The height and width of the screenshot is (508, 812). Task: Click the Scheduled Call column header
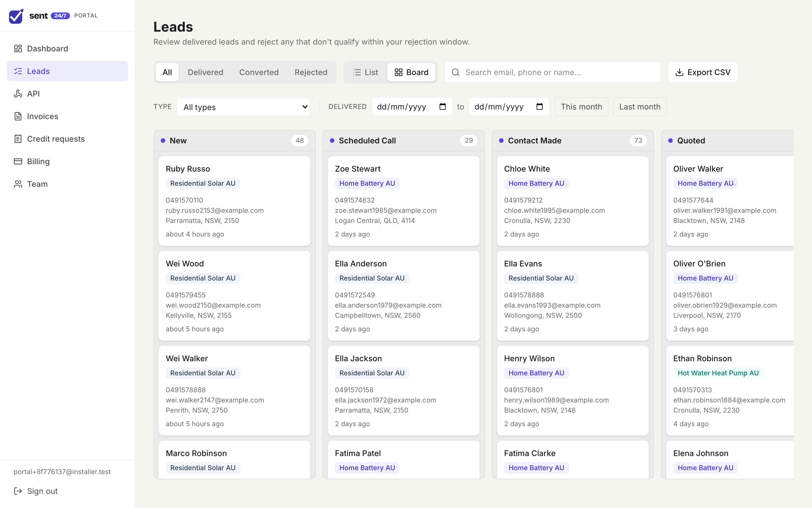(403, 141)
